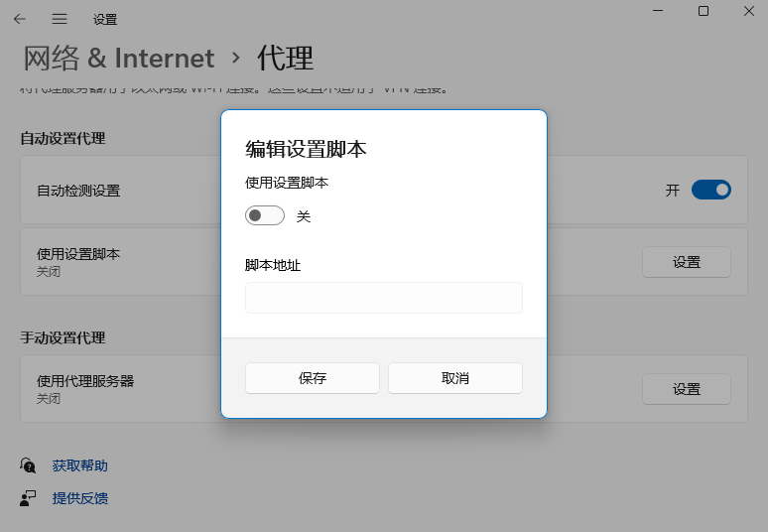
Task: Turn off the 自动检测设置 toggle
Action: [710, 190]
